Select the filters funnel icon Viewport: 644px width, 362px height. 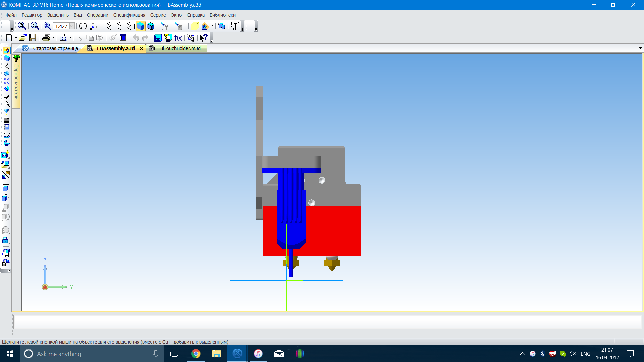pos(6,112)
